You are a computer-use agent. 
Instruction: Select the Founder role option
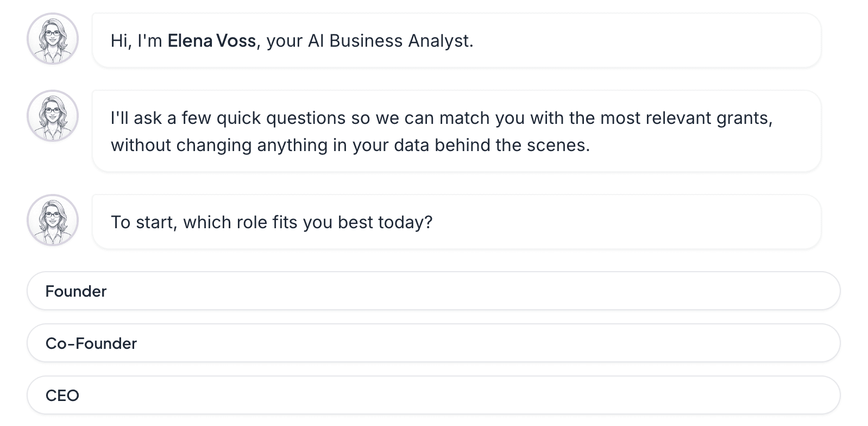tap(433, 291)
